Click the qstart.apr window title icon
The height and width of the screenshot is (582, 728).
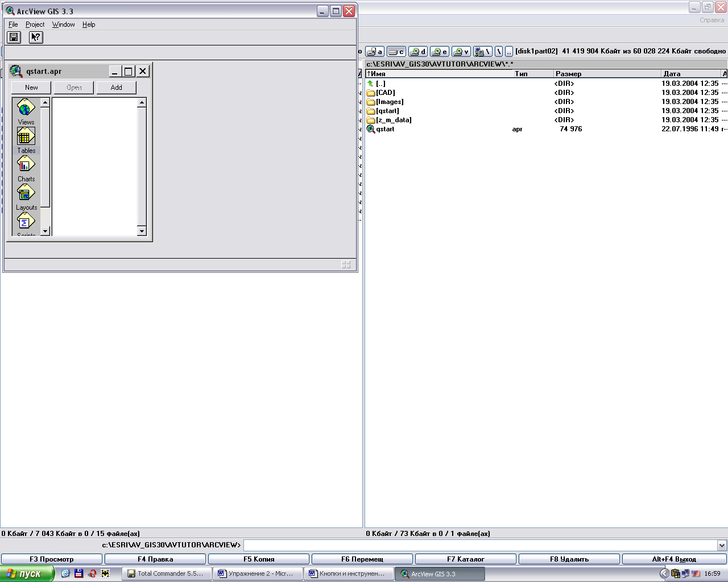[16, 71]
